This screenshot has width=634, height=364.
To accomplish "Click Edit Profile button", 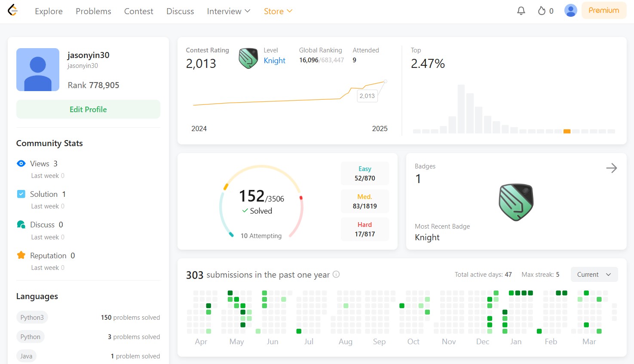I will click(88, 109).
